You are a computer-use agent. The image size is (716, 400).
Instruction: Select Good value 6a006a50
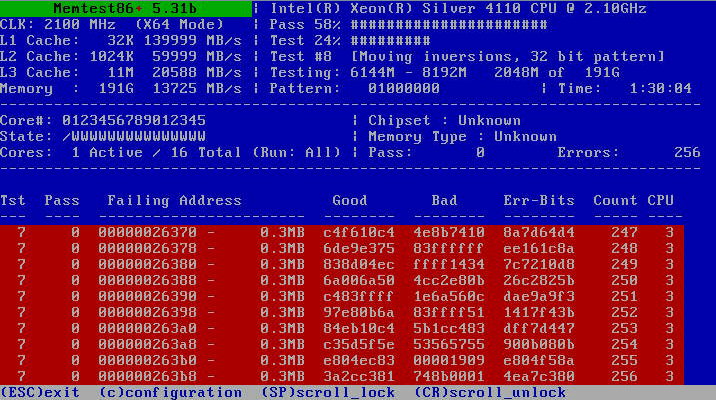pyautogui.click(x=359, y=280)
